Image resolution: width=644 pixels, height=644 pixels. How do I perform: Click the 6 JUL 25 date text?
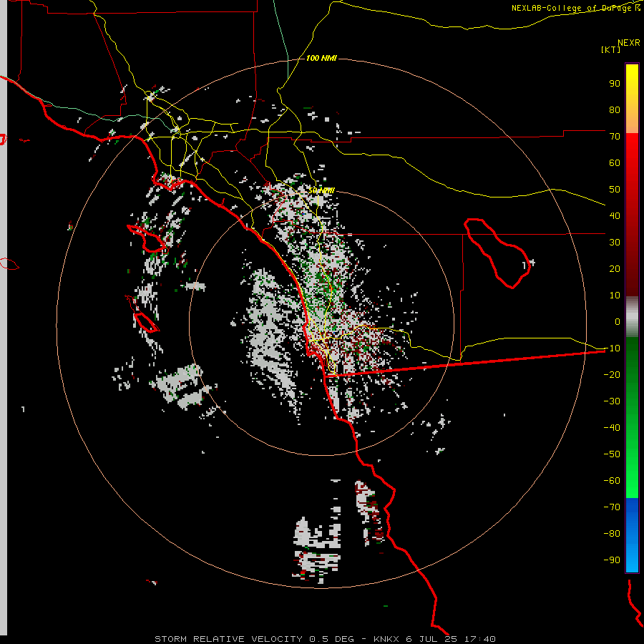[431, 639]
